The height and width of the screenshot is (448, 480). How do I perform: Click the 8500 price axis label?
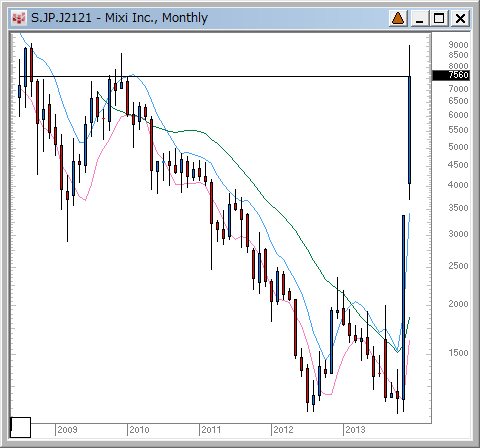pos(458,55)
